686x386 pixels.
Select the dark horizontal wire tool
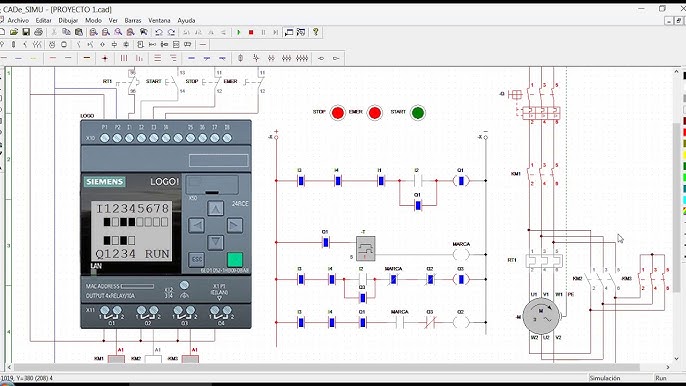pyautogui.click(x=87, y=58)
